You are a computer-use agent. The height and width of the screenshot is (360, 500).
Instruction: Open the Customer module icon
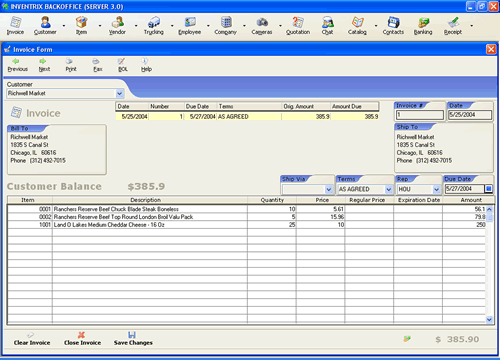45,26
